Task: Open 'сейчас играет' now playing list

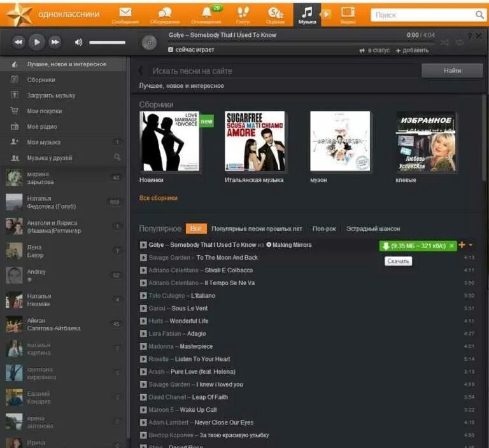Action: click(191, 50)
